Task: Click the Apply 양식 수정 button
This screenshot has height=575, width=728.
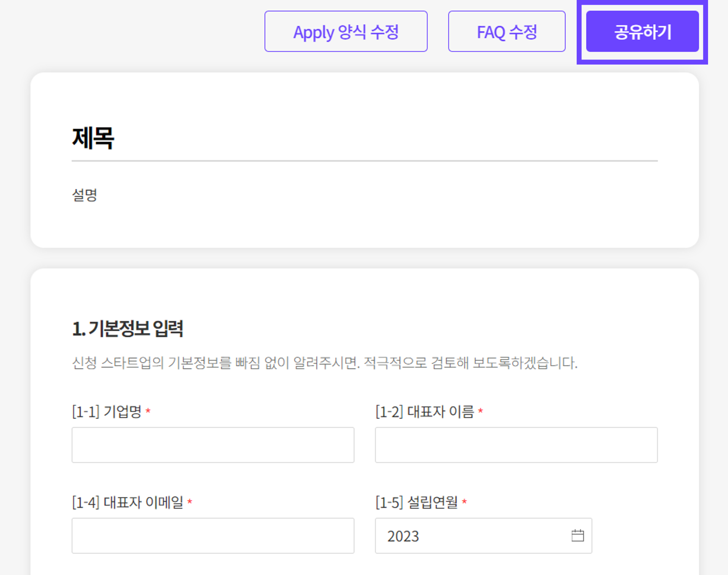Action: point(346,32)
